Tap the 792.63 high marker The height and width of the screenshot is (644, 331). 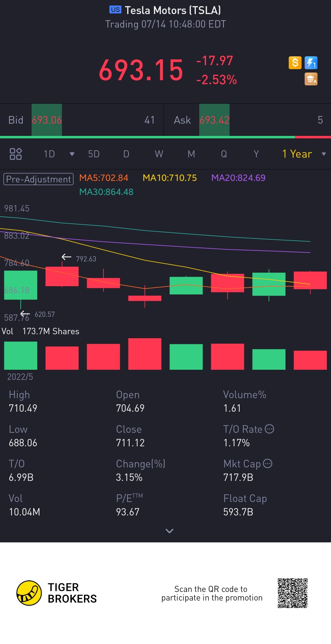[86, 259]
